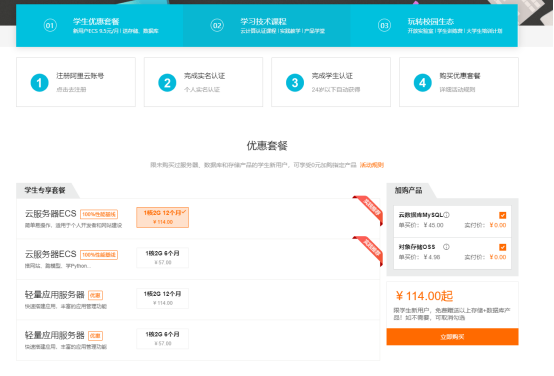554x376 pixels.
Task: Click the step 3 circle icon
Action: point(295,83)
